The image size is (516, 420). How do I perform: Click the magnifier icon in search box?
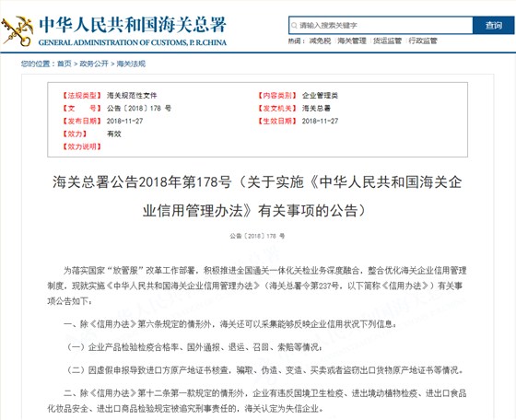(x=294, y=25)
